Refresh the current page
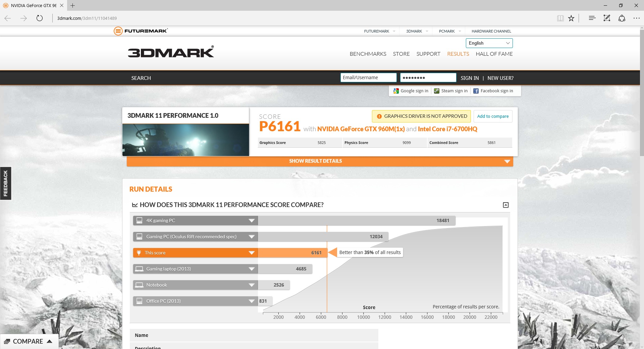The image size is (644, 349). click(40, 18)
